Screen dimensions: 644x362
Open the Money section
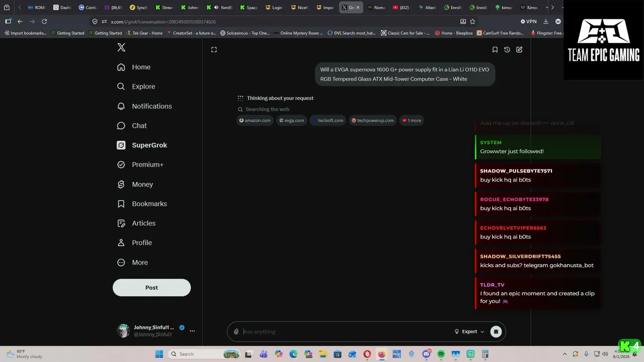click(x=135, y=185)
